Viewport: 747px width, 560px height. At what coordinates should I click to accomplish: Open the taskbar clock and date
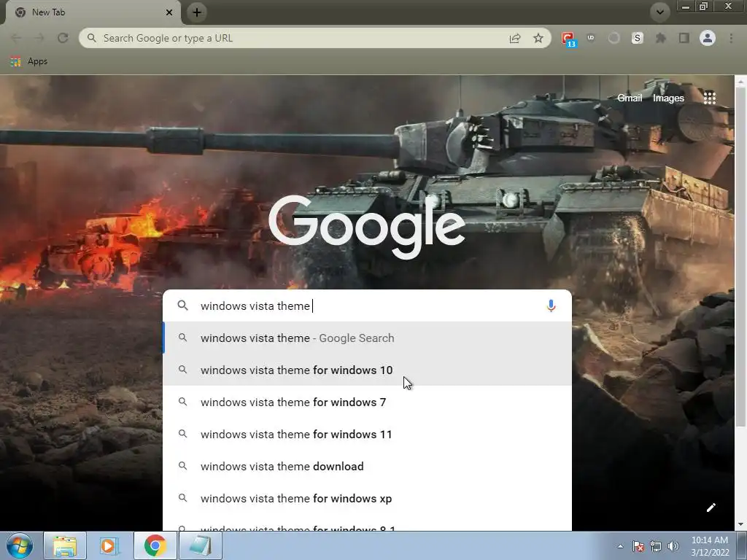click(709, 546)
